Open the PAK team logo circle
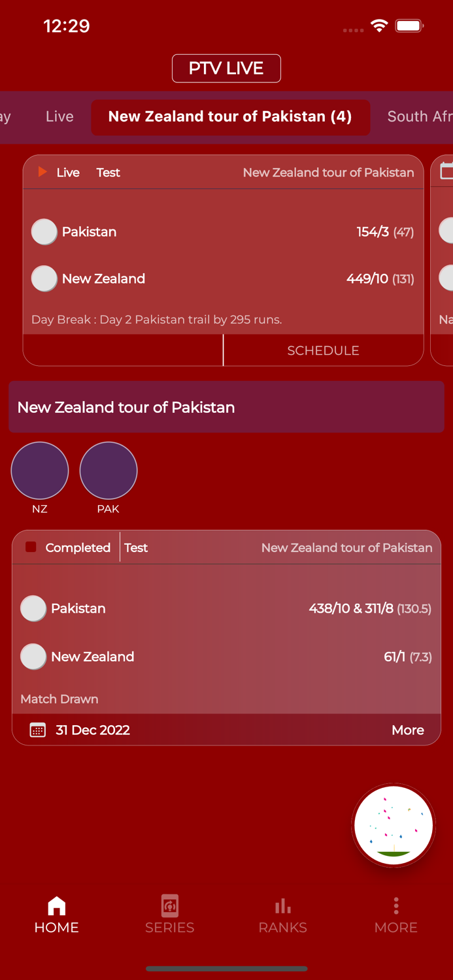 108,470
